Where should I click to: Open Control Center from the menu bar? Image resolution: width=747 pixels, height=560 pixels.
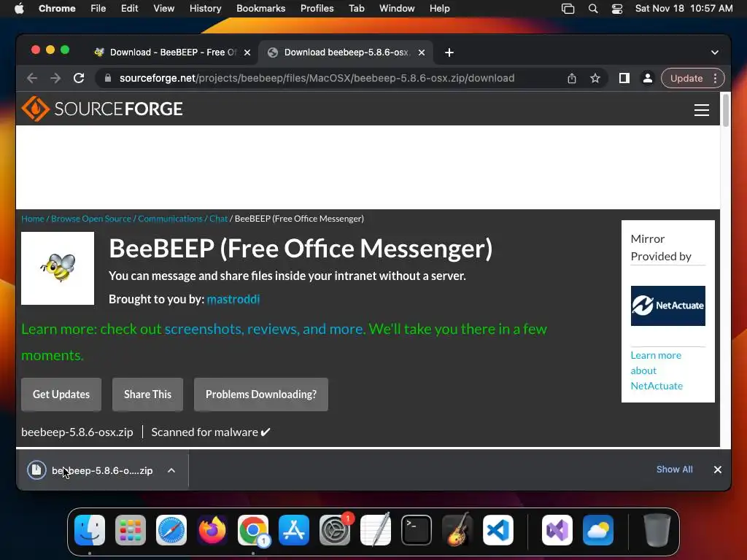coord(617,9)
